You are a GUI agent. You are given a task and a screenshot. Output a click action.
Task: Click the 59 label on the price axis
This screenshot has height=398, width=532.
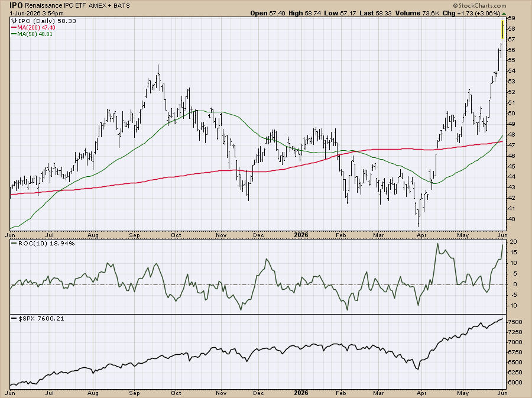click(511, 18)
